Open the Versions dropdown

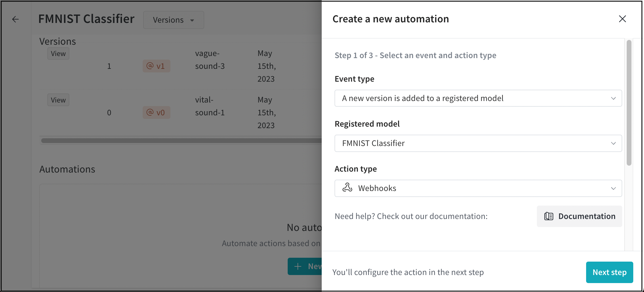[173, 20]
